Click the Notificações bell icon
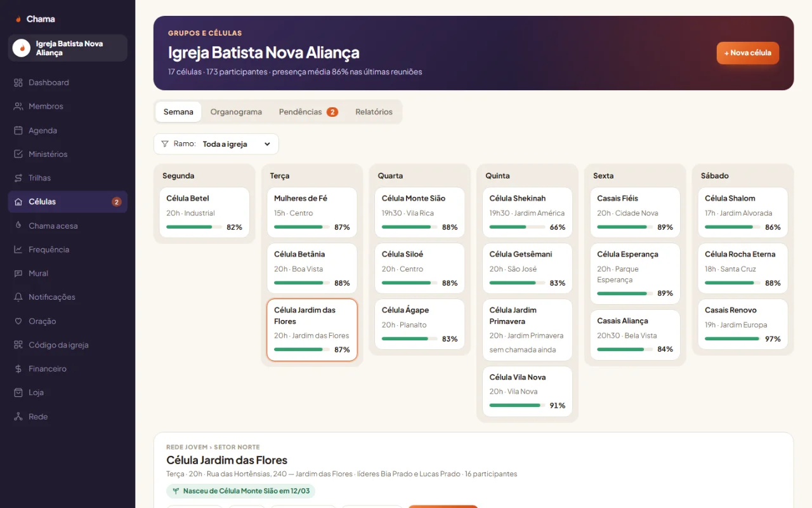 [18, 297]
